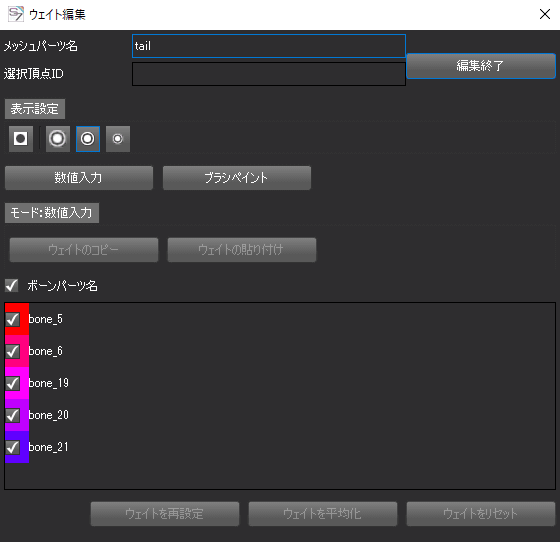Select the large circle vertex display icon
Screen dimensions: 560x542
[58, 139]
